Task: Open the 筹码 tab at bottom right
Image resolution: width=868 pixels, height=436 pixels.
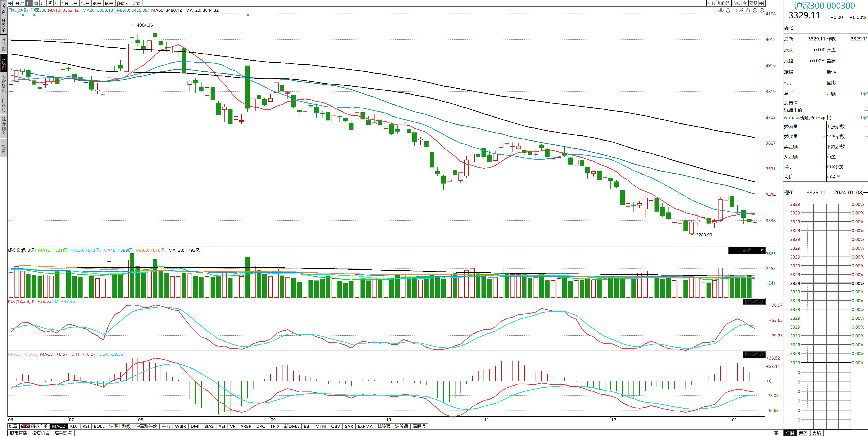Action: pos(803,433)
